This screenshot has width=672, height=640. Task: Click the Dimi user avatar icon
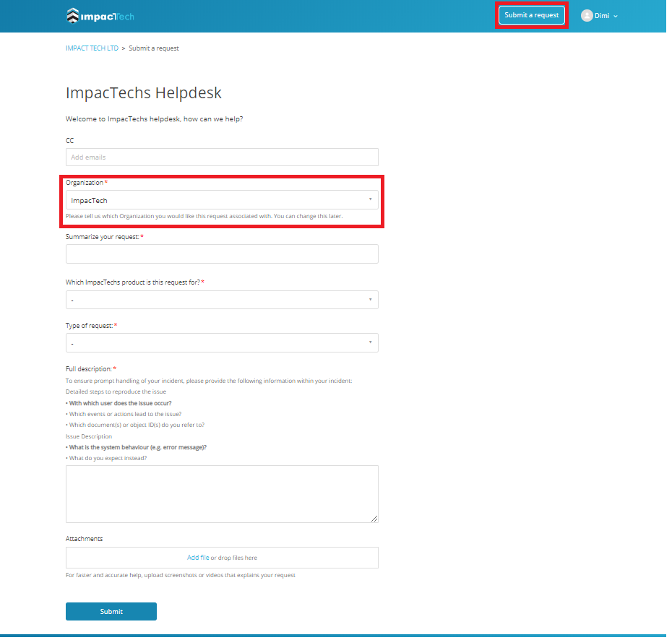coord(587,16)
